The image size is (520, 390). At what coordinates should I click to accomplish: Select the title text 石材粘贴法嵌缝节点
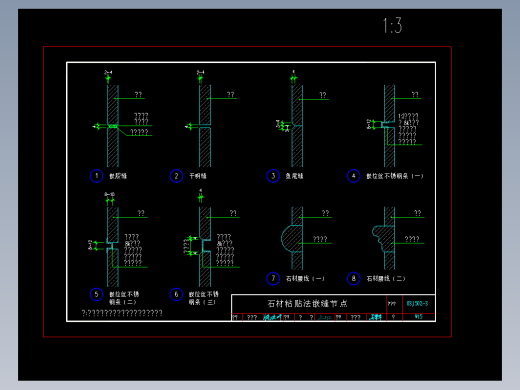click(x=307, y=304)
